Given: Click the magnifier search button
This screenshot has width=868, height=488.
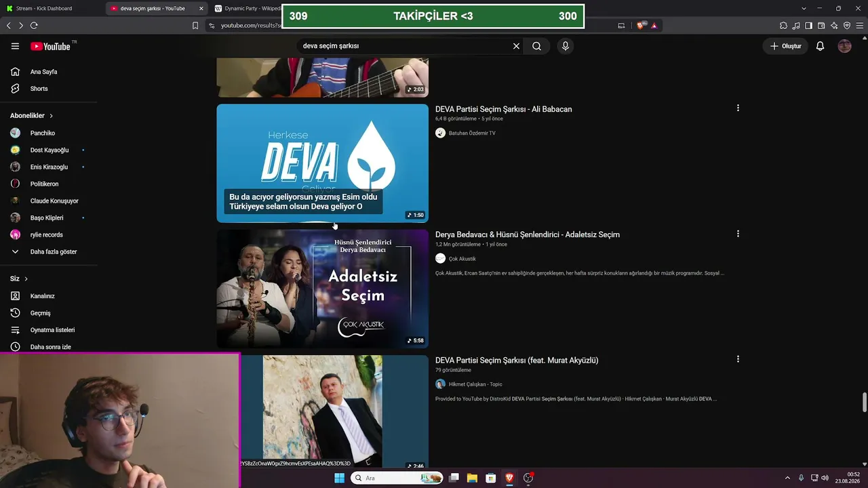Looking at the screenshot, I should (x=536, y=46).
